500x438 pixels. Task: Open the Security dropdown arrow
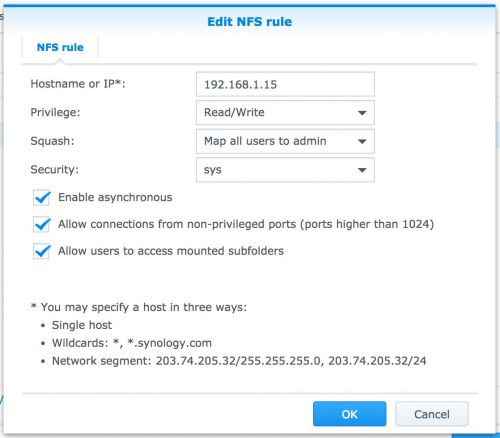[362, 170]
